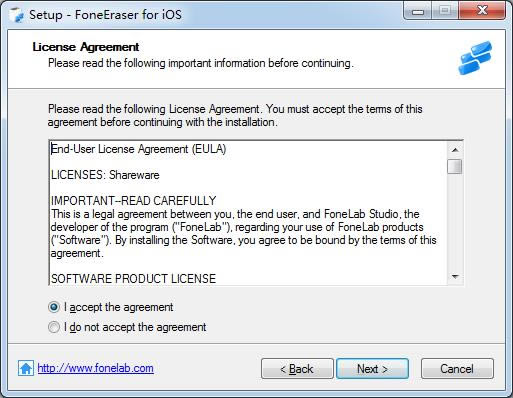Open the http://www.fonelab.com link

coord(96,368)
